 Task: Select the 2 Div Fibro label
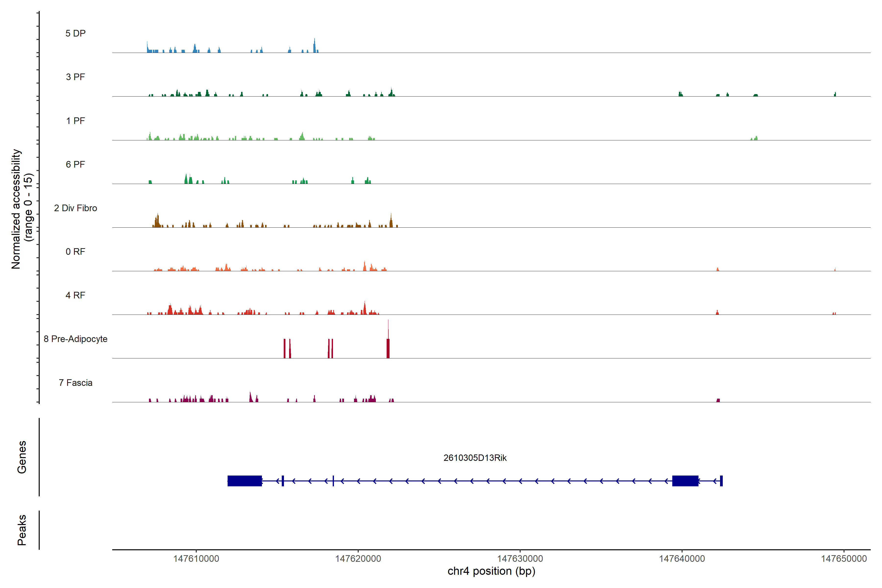click(x=75, y=208)
